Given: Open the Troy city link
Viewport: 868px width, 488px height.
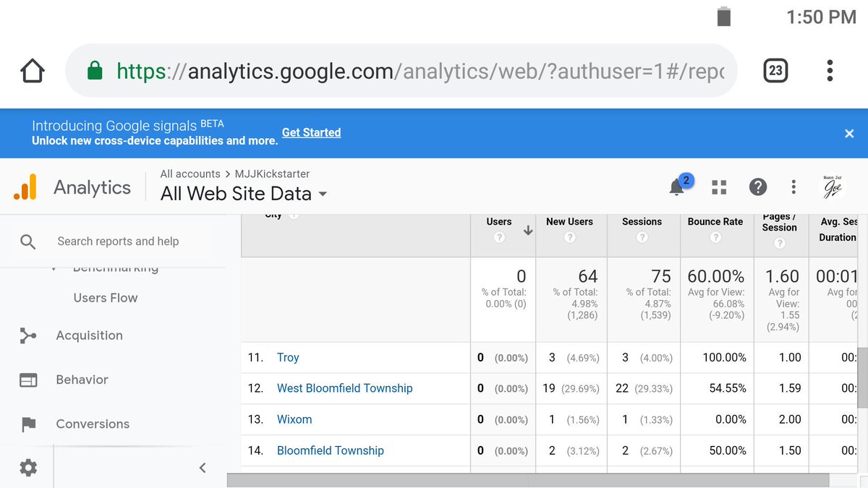Looking at the screenshot, I should [x=288, y=357].
